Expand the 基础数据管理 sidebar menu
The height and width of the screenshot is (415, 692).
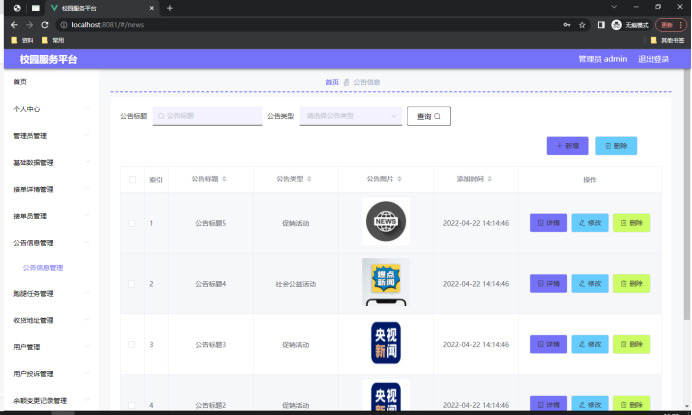click(x=51, y=162)
